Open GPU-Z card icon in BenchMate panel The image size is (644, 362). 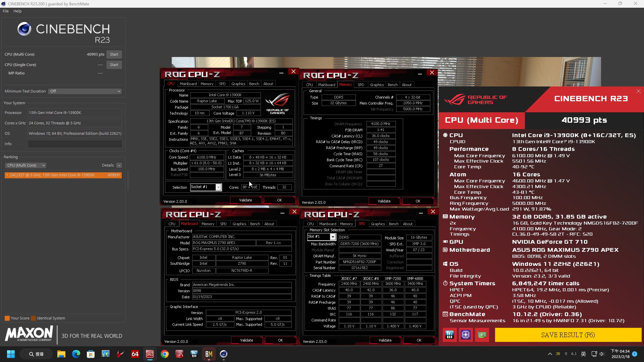(482, 335)
